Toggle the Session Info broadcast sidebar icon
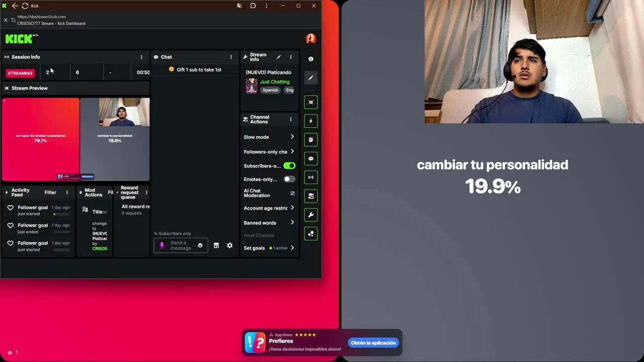The width and height of the screenshot is (644, 362). click(311, 177)
